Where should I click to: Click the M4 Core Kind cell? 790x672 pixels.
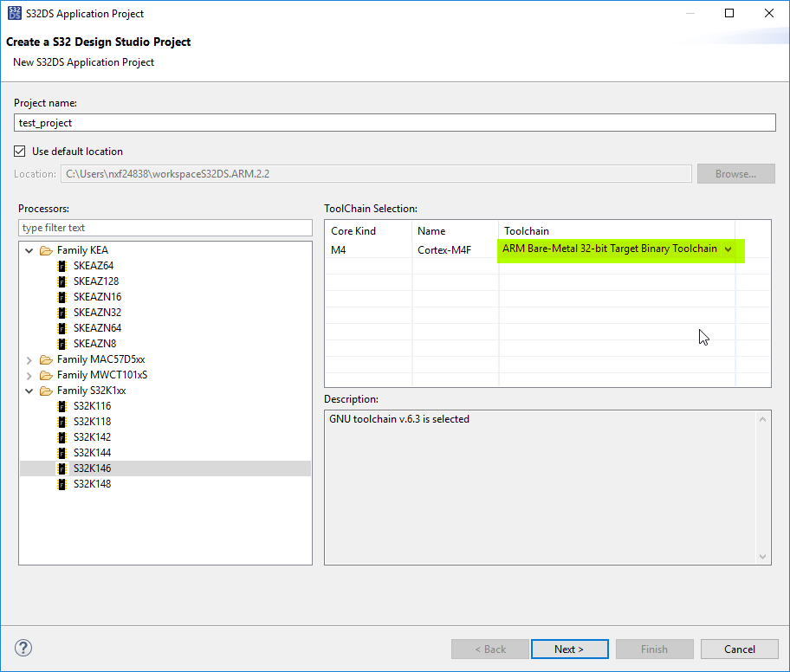tap(368, 250)
